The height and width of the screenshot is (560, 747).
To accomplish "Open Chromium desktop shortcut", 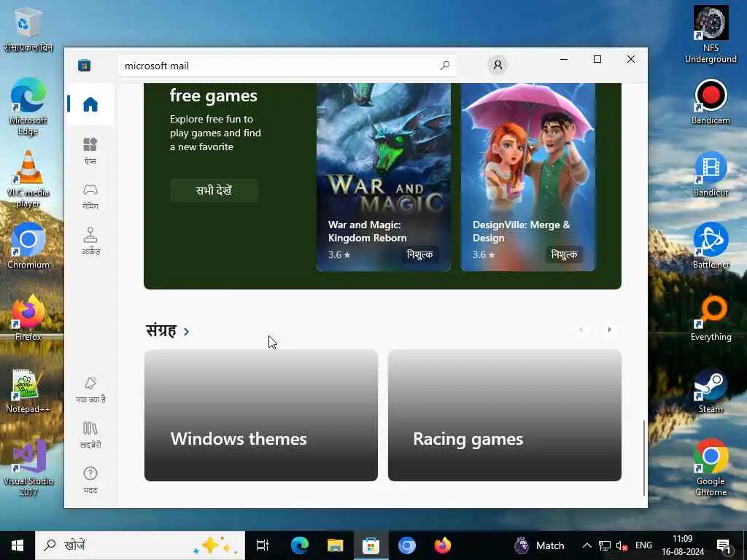I will (28, 246).
